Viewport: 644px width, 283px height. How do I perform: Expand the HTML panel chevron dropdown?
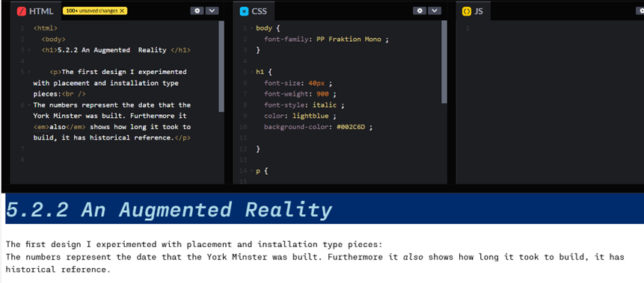212,10
